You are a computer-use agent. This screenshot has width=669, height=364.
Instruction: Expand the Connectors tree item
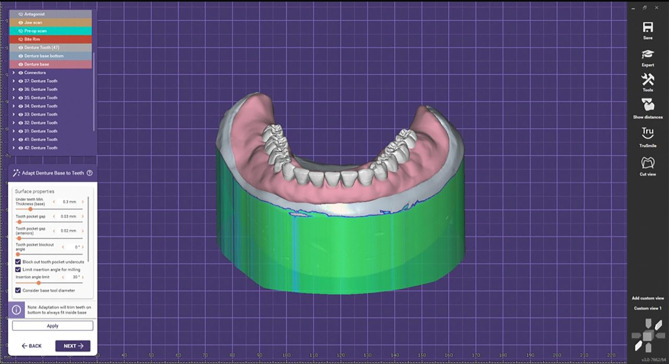(14, 73)
